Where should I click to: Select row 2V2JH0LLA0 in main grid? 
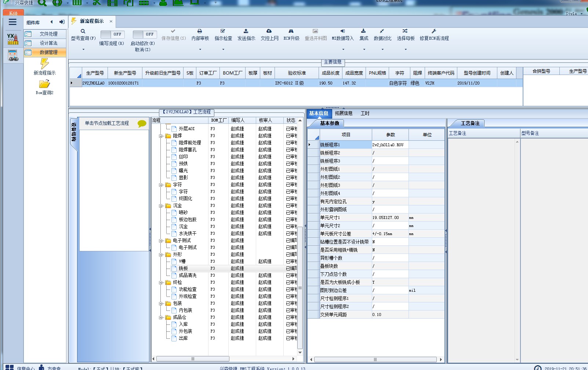[296, 83]
